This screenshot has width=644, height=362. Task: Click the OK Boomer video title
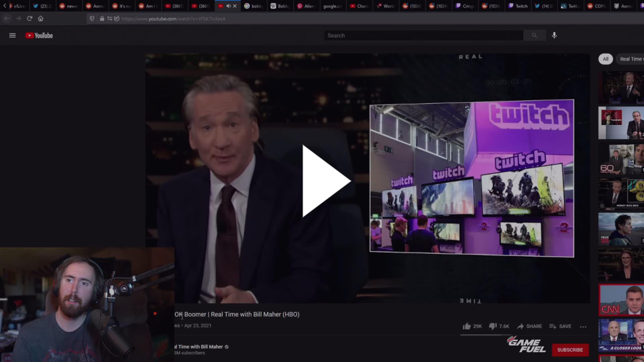coord(237,314)
